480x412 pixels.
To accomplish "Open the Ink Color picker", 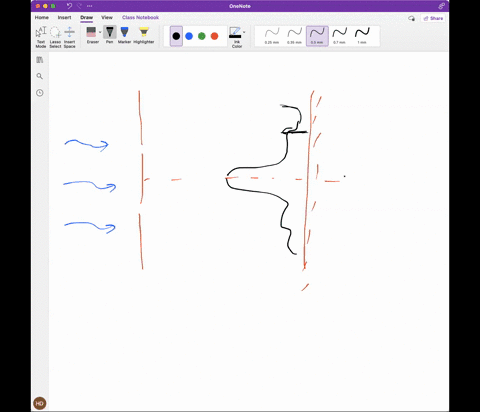I will (x=235, y=37).
